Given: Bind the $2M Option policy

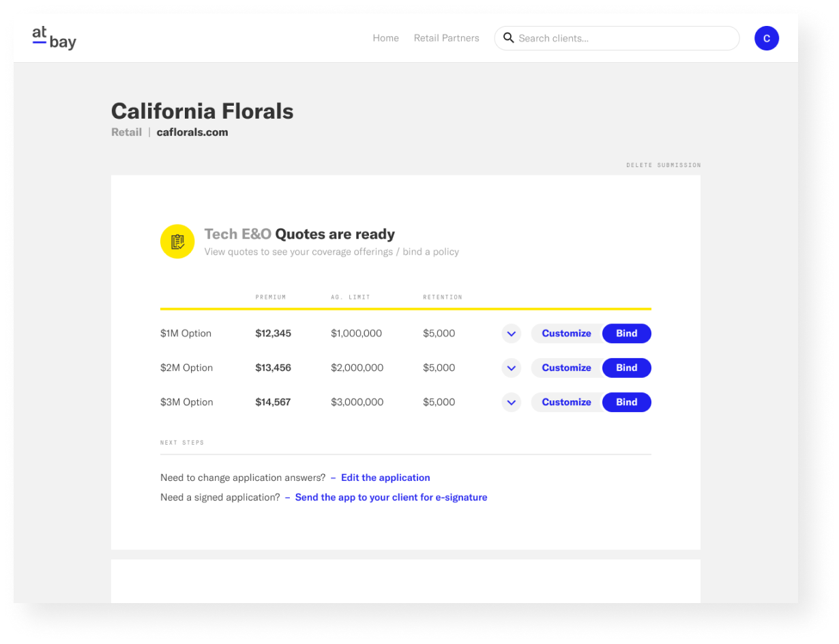Looking at the screenshot, I should pos(626,368).
